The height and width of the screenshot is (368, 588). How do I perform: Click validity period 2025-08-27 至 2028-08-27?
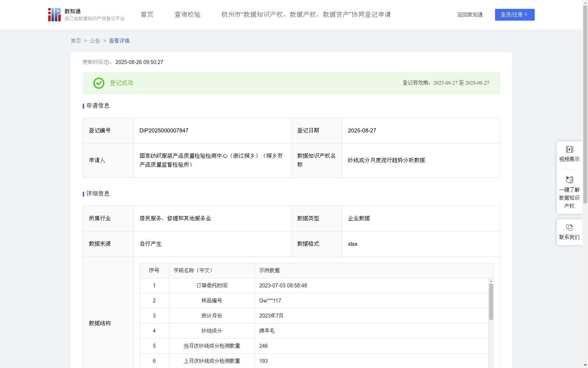point(461,83)
